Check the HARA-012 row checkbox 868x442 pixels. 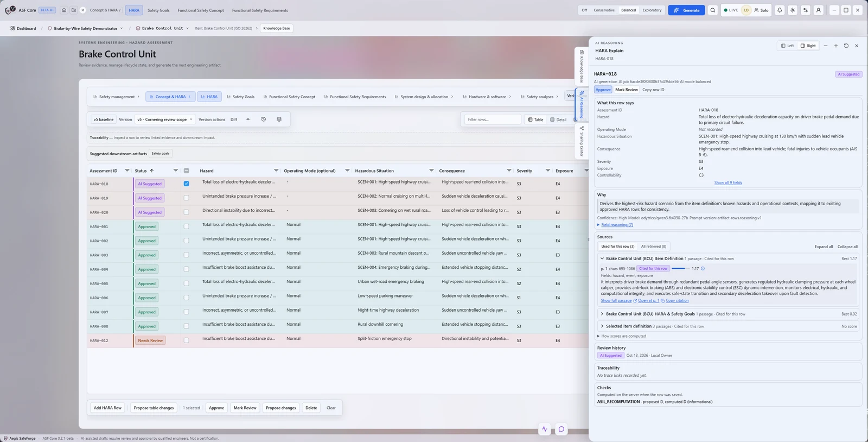(x=186, y=340)
